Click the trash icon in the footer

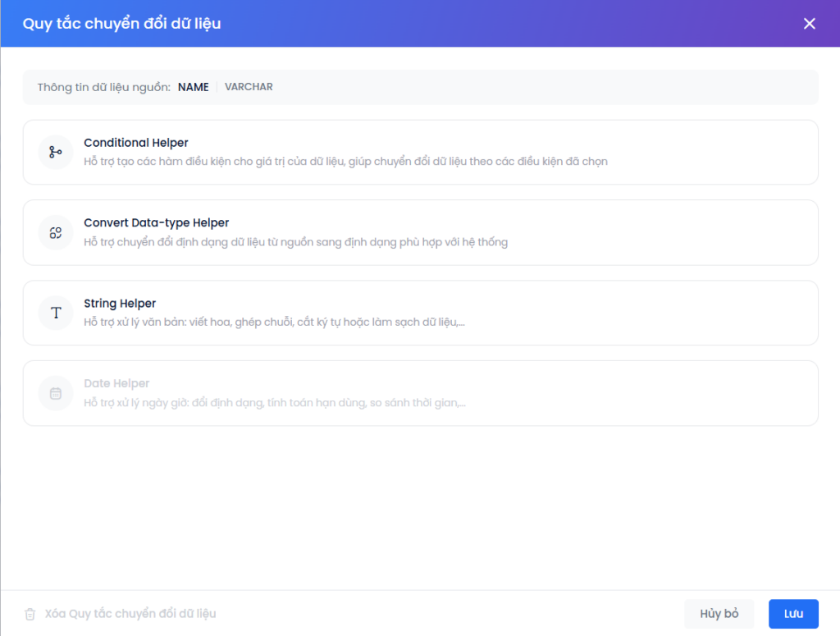tap(30, 614)
